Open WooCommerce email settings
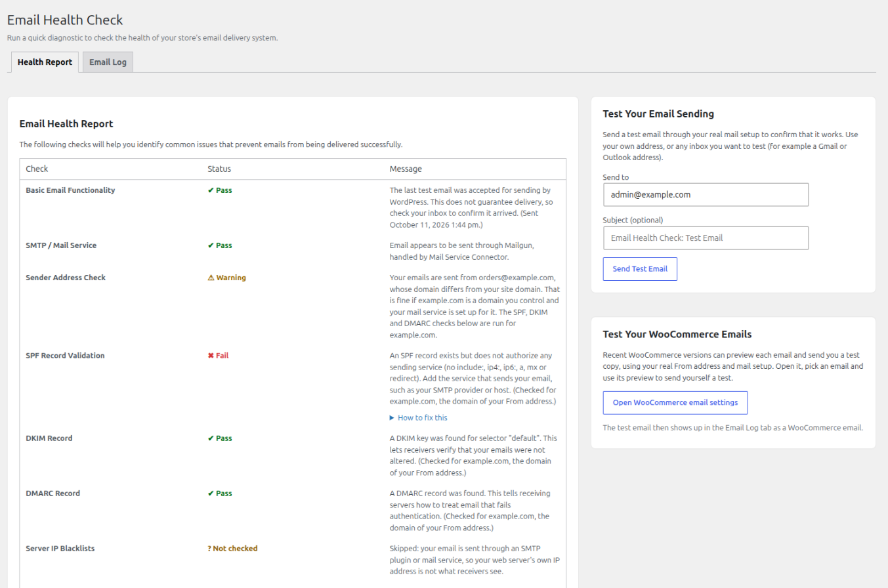Screen dimensions: 888x588 (x=675, y=403)
